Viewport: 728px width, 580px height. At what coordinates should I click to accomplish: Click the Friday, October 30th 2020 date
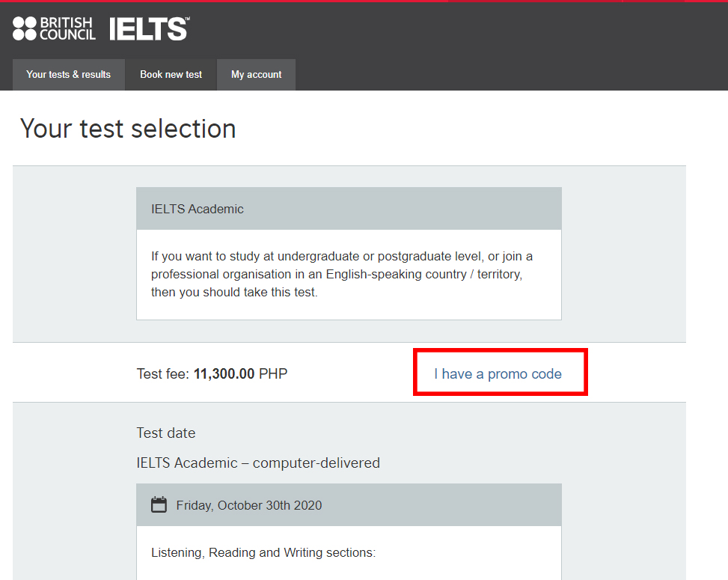pyautogui.click(x=249, y=505)
